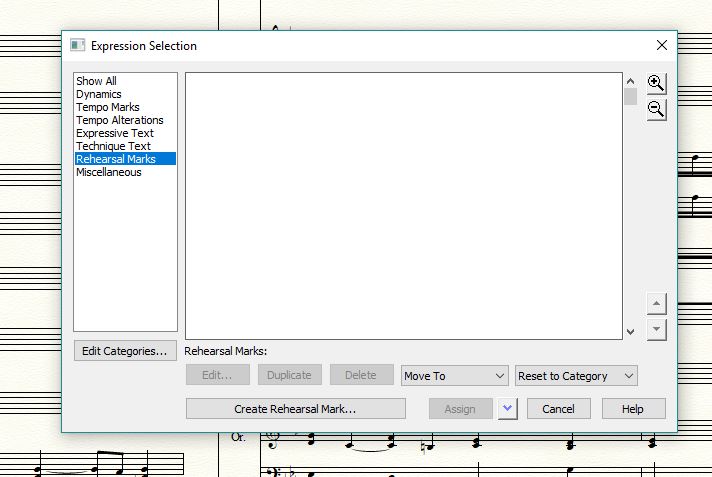The image size is (712, 477).
Task: Open the arrow dropdown beside Assign
Action: [x=507, y=408]
